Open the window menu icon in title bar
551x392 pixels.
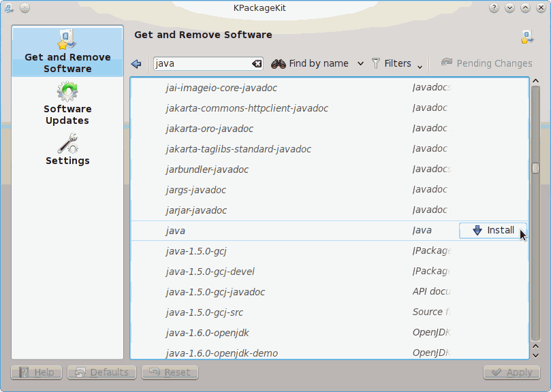(x=9, y=7)
